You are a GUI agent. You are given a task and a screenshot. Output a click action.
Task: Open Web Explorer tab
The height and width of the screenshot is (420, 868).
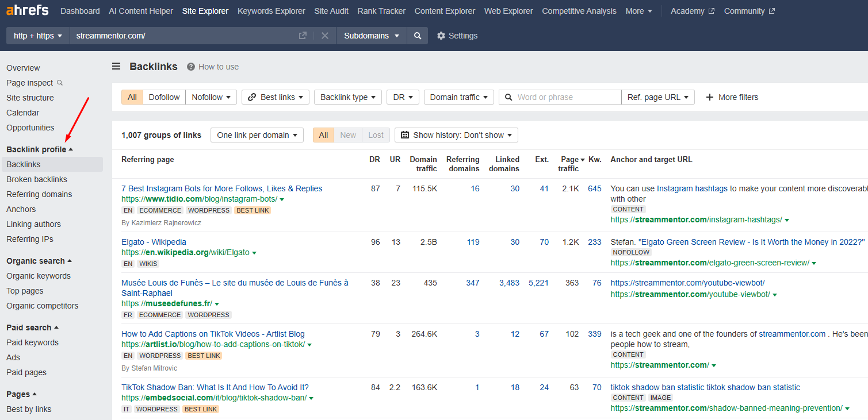pos(508,11)
